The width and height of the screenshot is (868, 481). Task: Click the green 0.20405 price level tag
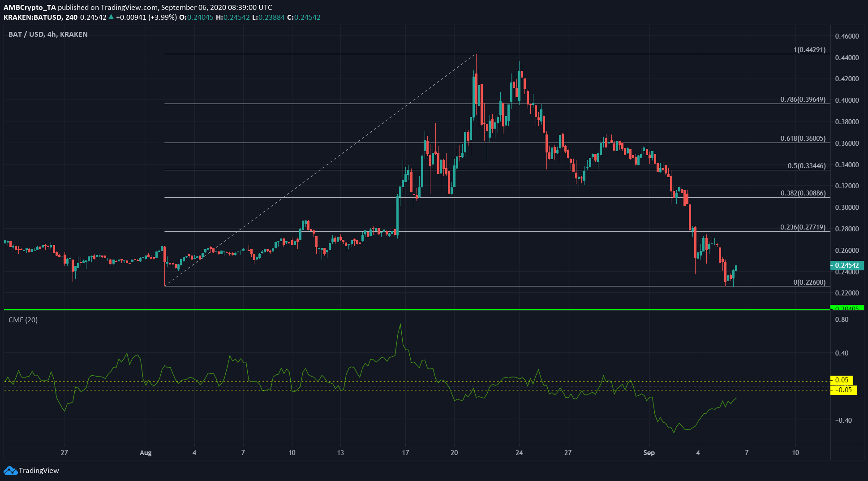tap(847, 308)
